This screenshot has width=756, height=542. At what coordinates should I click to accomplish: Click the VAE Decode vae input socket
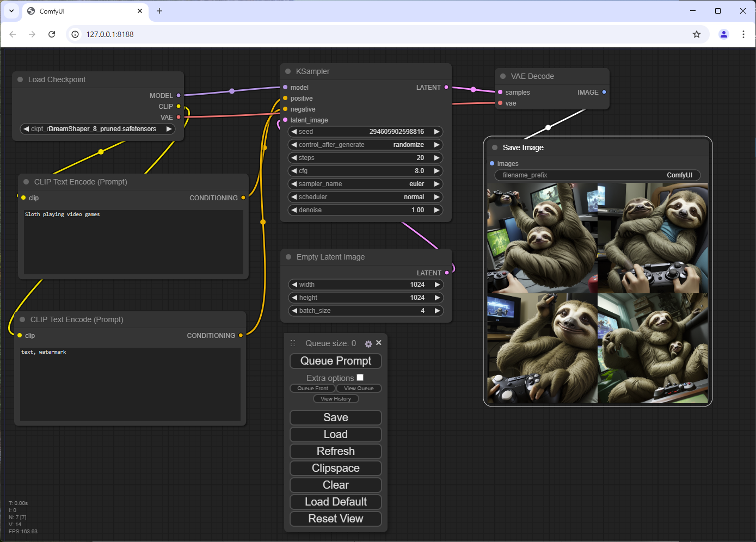(500, 103)
